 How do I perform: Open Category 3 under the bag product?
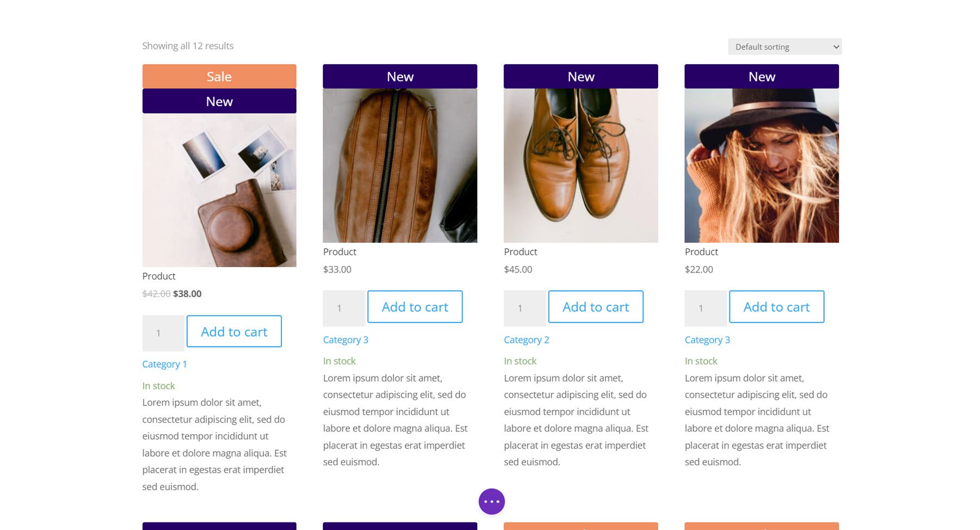pos(345,340)
